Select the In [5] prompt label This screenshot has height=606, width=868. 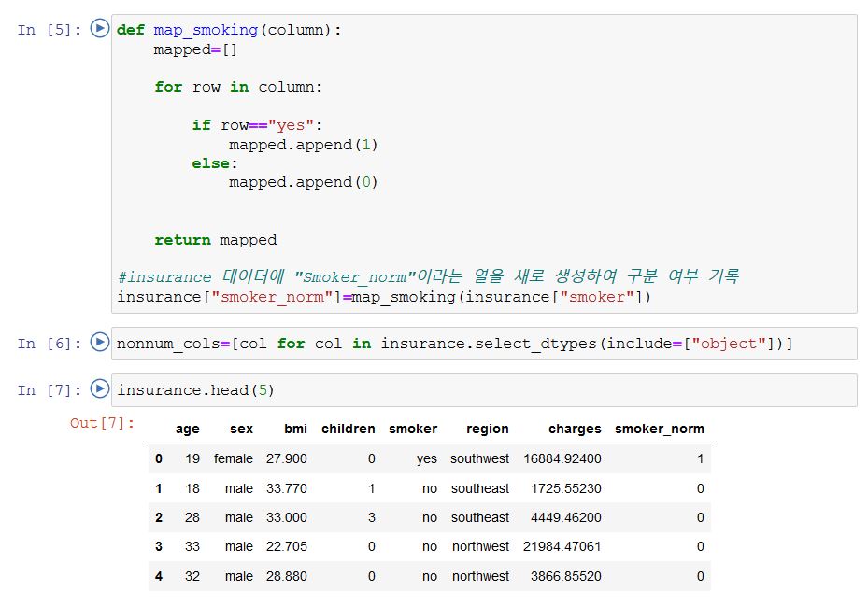pyautogui.click(x=50, y=30)
